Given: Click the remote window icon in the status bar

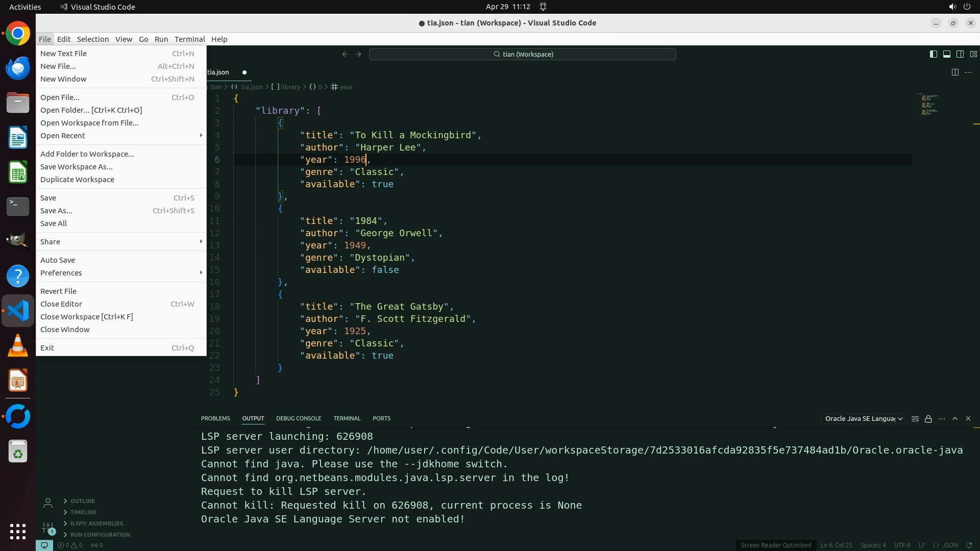Looking at the screenshot, I should (44, 545).
